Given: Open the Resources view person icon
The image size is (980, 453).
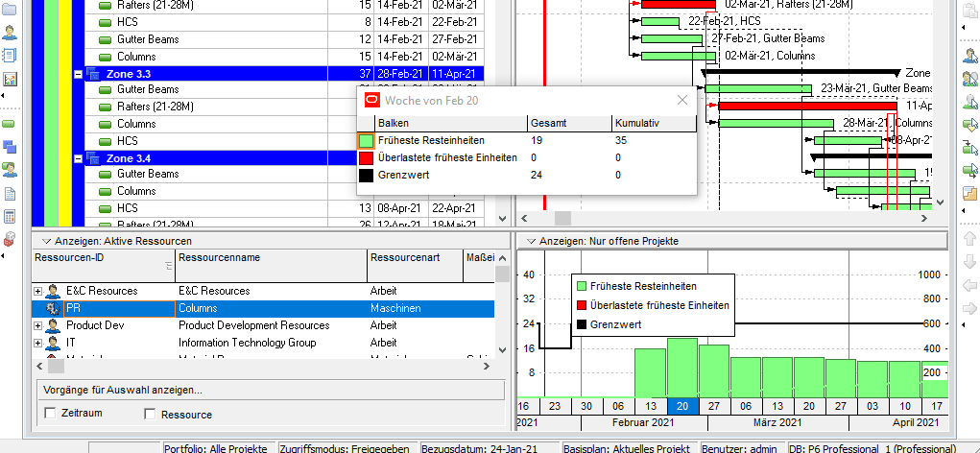Looking at the screenshot, I should (10, 33).
